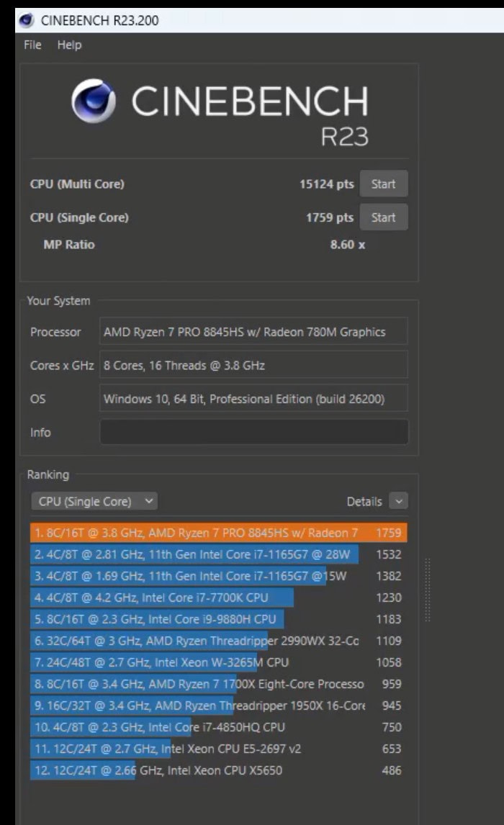Click the empty Info text field
This screenshot has width=504, height=825.
point(253,432)
